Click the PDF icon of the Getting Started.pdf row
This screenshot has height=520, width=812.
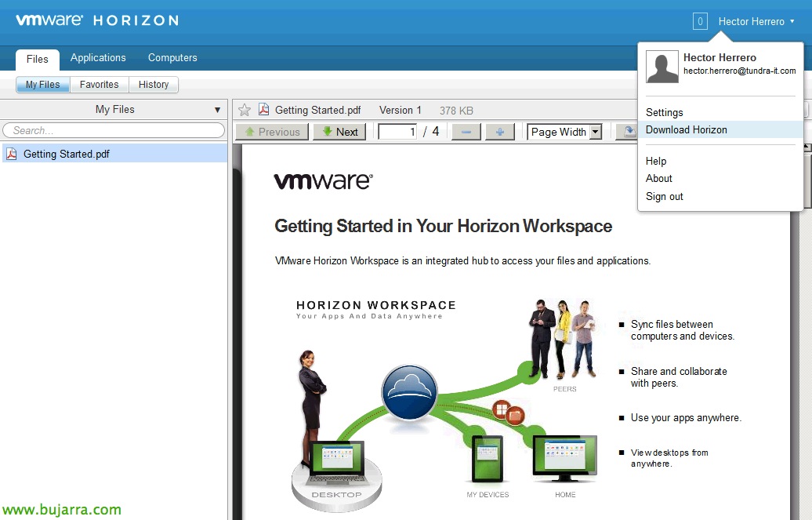click(x=12, y=154)
